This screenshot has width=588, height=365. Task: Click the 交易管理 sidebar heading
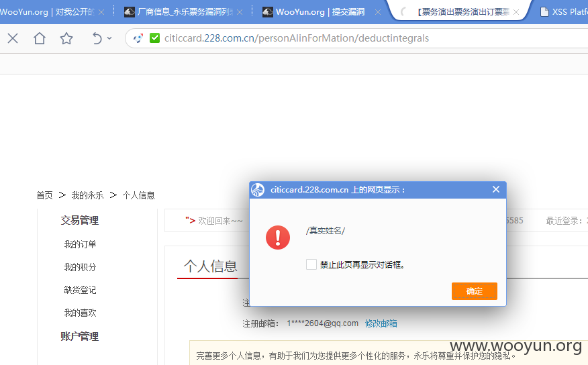79,220
